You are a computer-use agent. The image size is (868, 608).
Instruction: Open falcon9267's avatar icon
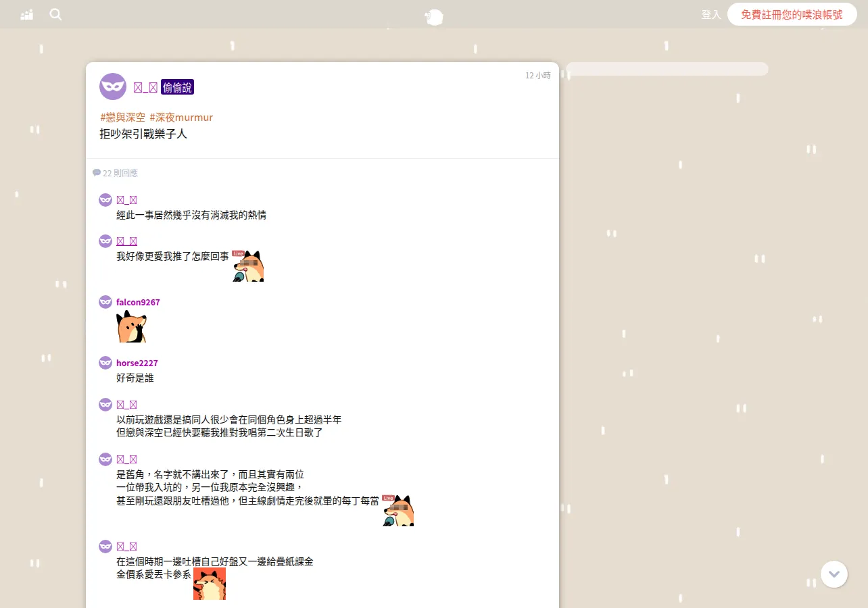pyautogui.click(x=105, y=302)
